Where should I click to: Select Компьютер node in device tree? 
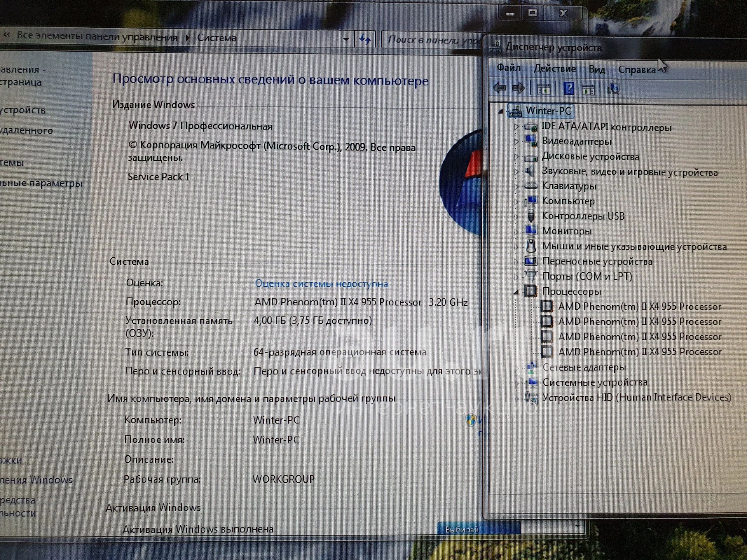point(568,201)
